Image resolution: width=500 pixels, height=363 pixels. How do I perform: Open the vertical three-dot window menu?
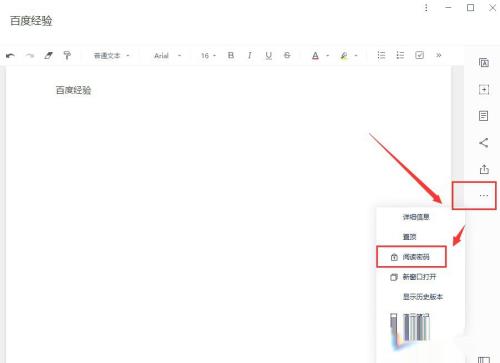(426, 8)
